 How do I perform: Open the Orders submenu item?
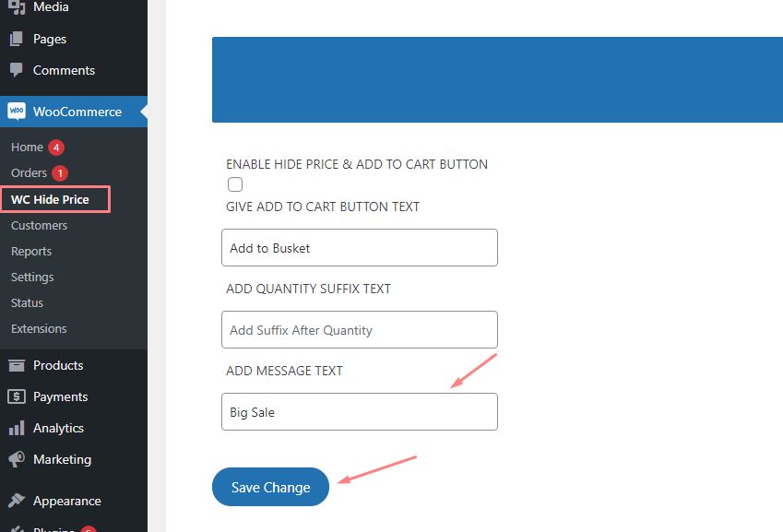[29, 173]
